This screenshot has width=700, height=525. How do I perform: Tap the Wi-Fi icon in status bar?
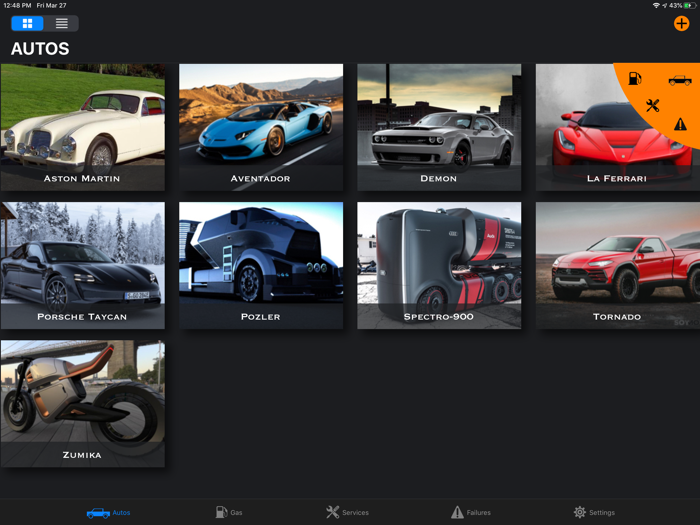pos(656,5)
